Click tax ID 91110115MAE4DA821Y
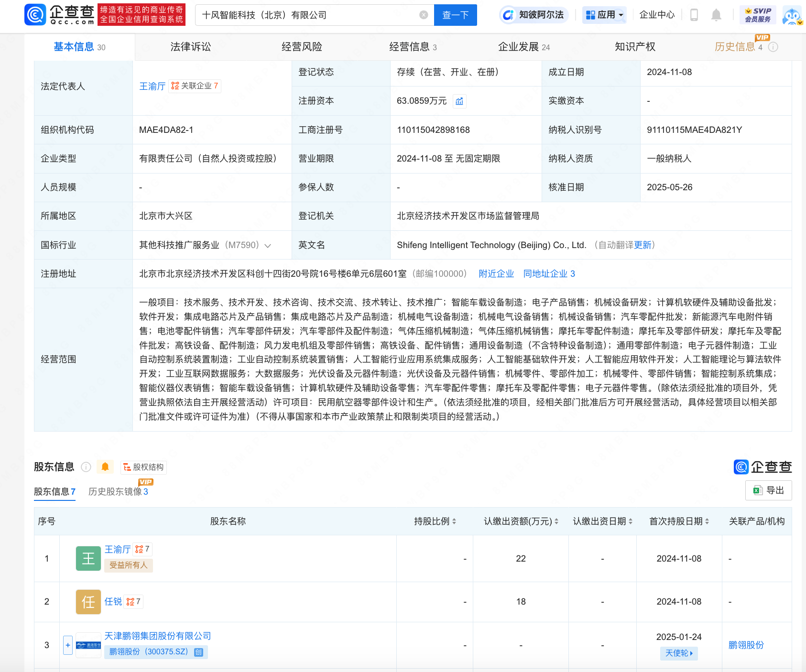806x672 pixels. click(x=695, y=130)
